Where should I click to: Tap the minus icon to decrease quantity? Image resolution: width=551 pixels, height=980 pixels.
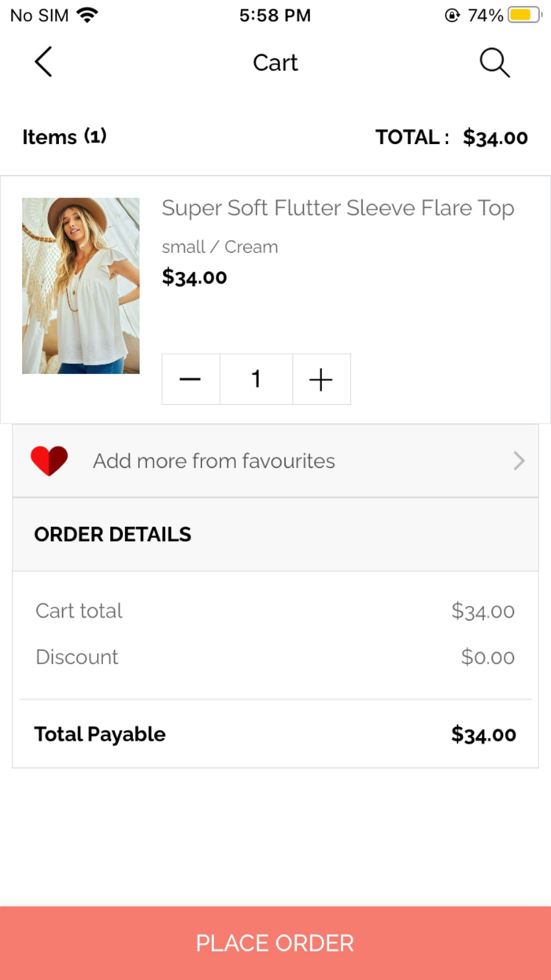pos(190,379)
